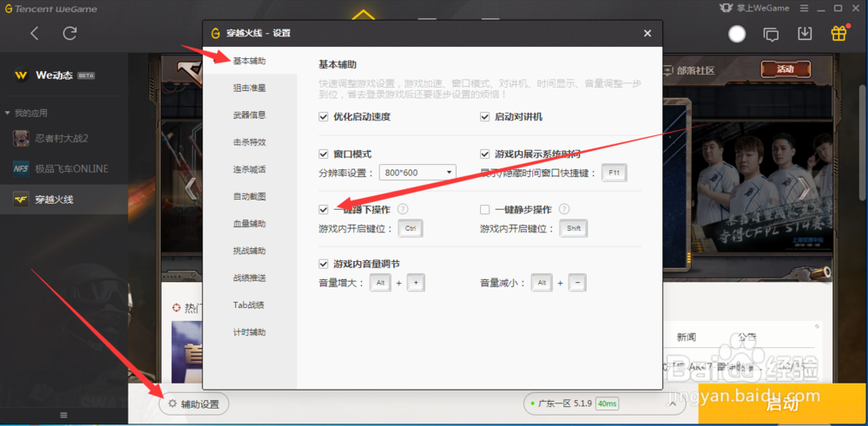Enable 一键静步操作 checkbox
The width and height of the screenshot is (868, 426).
(x=485, y=209)
